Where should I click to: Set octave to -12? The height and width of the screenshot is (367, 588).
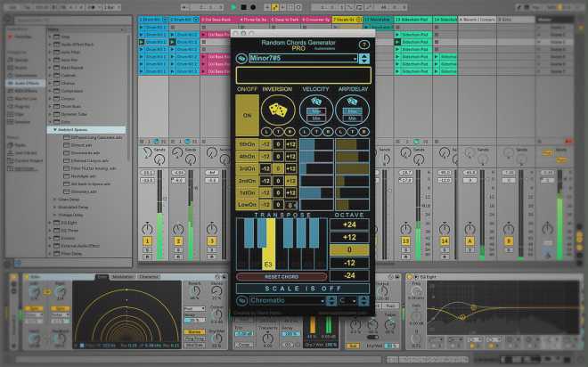pos(349,263)
